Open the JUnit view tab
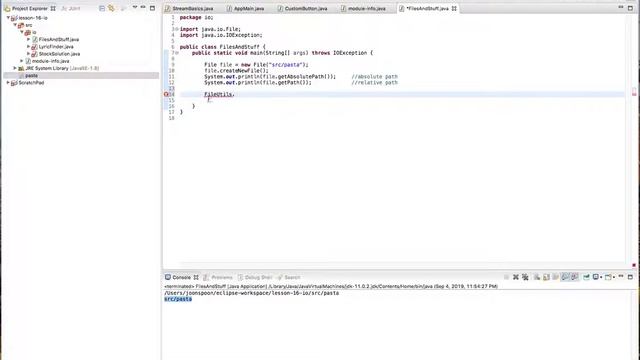The width and height of the screenshot is (640, 360). pos(71,8)
